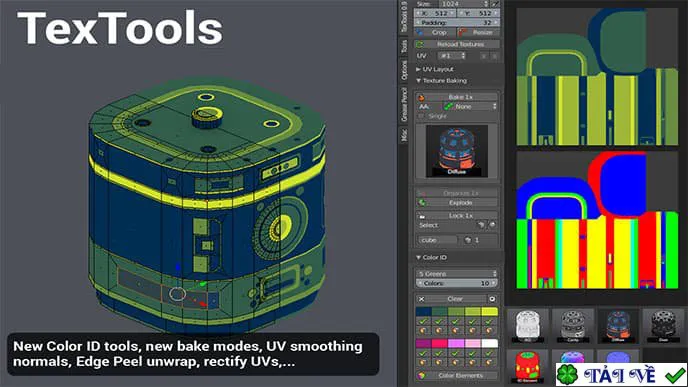Click the red-yellow Color ID UV preview
Viewport: 688px width, 387px height.
coord(597,220)
